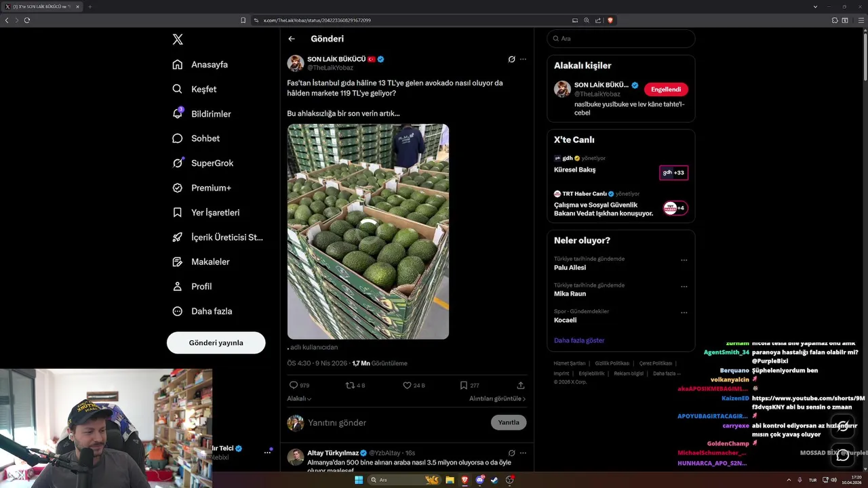
Task: Click the İçerik Üreticisi rocket icon
Action: (178, 237)
